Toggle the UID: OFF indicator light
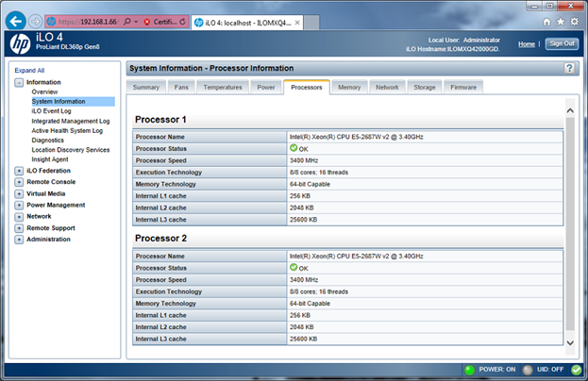The width and height of the screenshot is (588, 381). click(x=528, y=370)
